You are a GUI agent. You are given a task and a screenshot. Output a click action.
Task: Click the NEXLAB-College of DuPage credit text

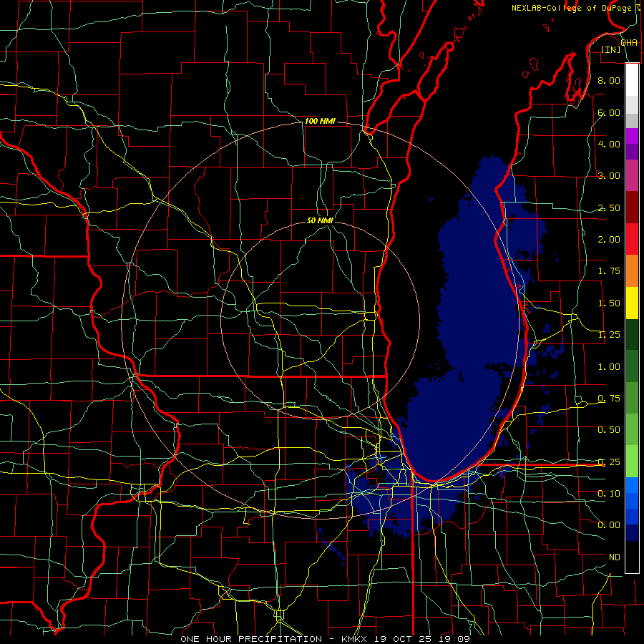click(x=571, y=8)
